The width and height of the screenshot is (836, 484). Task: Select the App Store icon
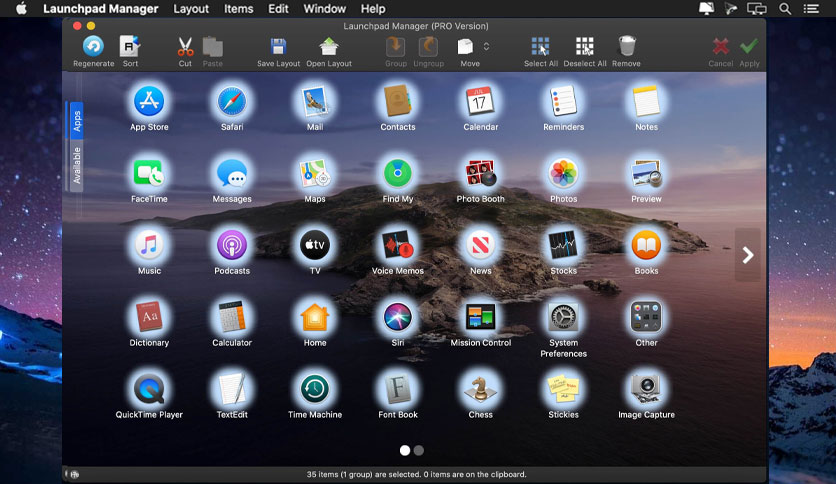pyautogui.click(x=149, y=101)
